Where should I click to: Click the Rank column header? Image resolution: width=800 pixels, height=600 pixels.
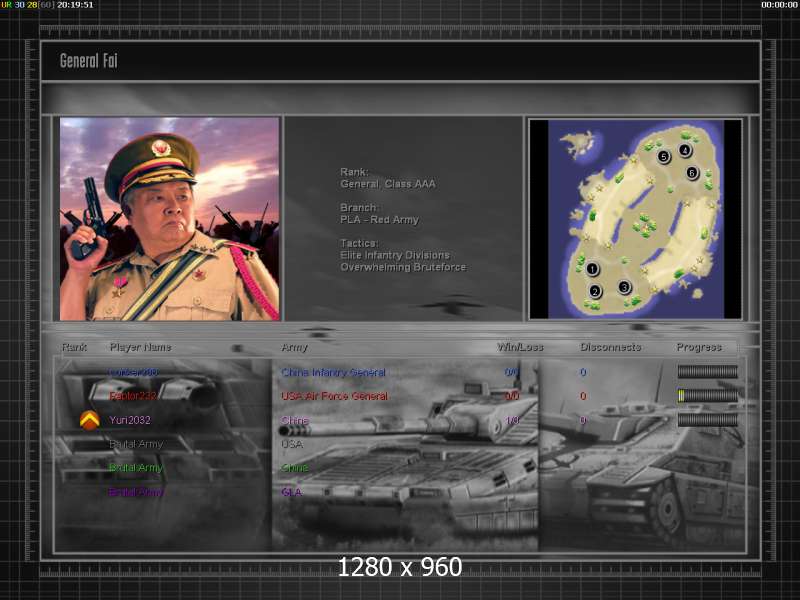pos(74,347)
